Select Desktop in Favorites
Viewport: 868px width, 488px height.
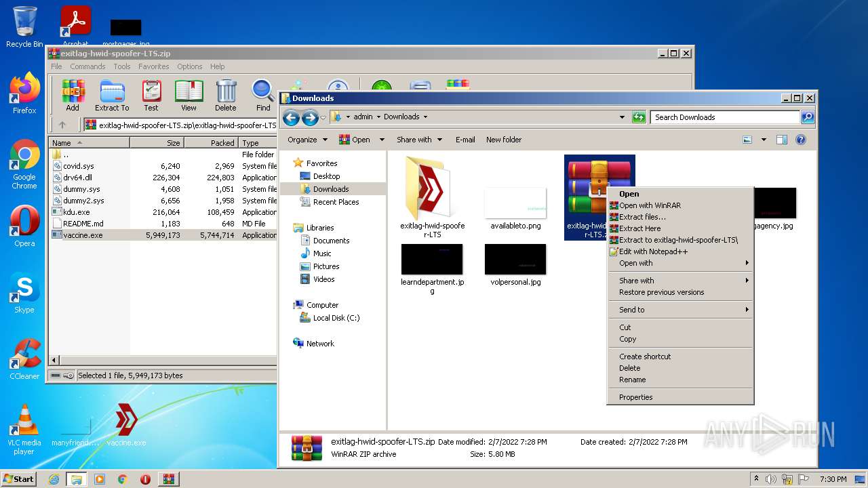pyautogui.click(x=326, y=176)
